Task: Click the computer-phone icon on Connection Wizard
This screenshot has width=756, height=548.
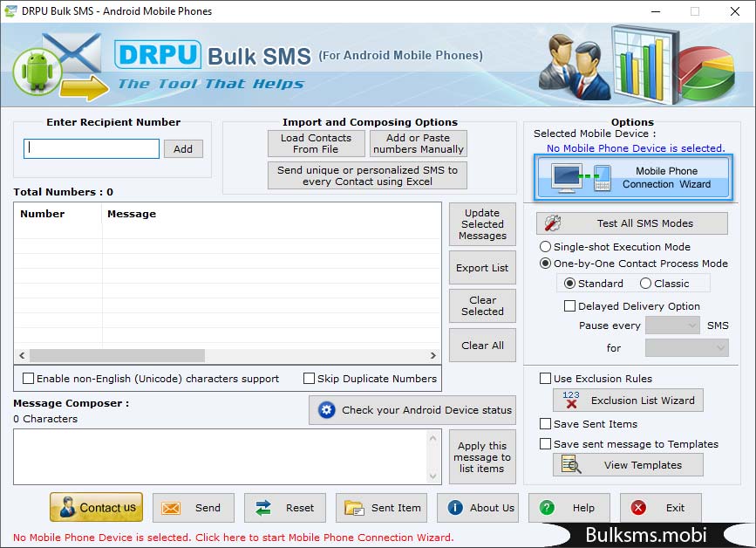Action: pyautogui.click(x=582, y=179)
